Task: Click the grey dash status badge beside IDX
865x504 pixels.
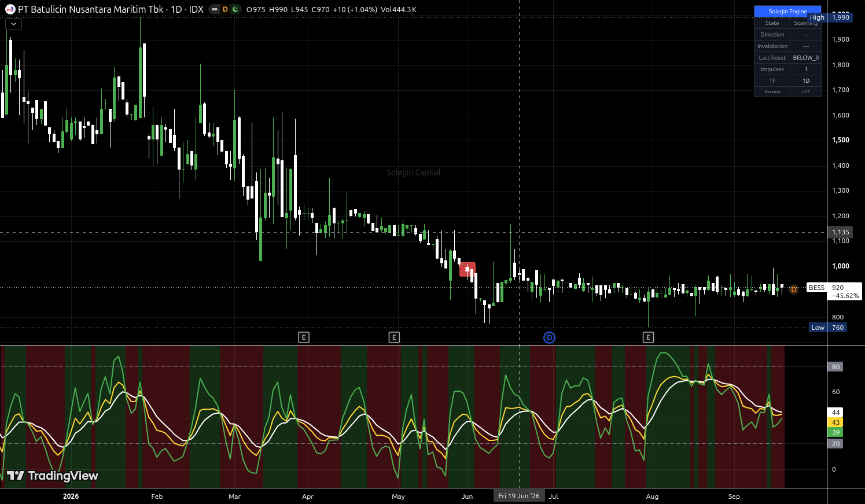Action: (215, 9)
